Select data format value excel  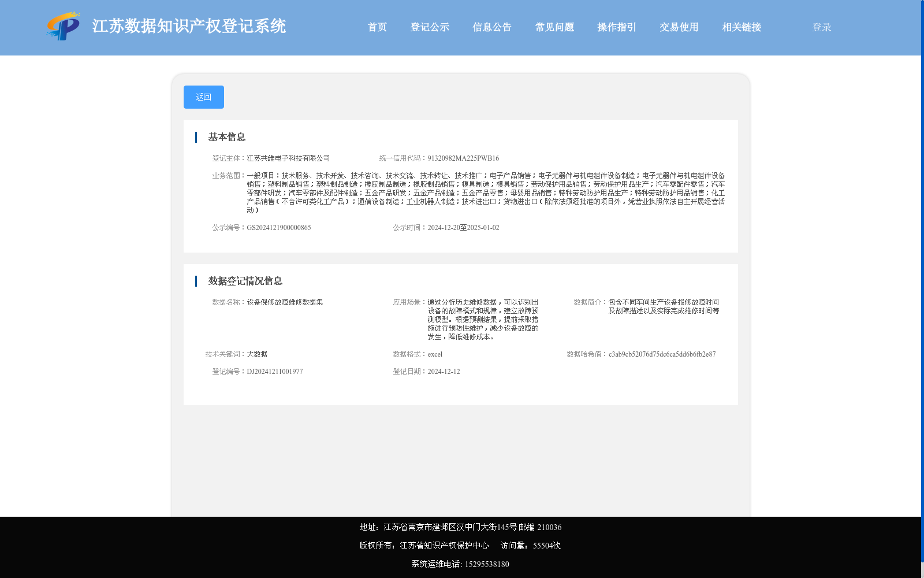point(435,354)
